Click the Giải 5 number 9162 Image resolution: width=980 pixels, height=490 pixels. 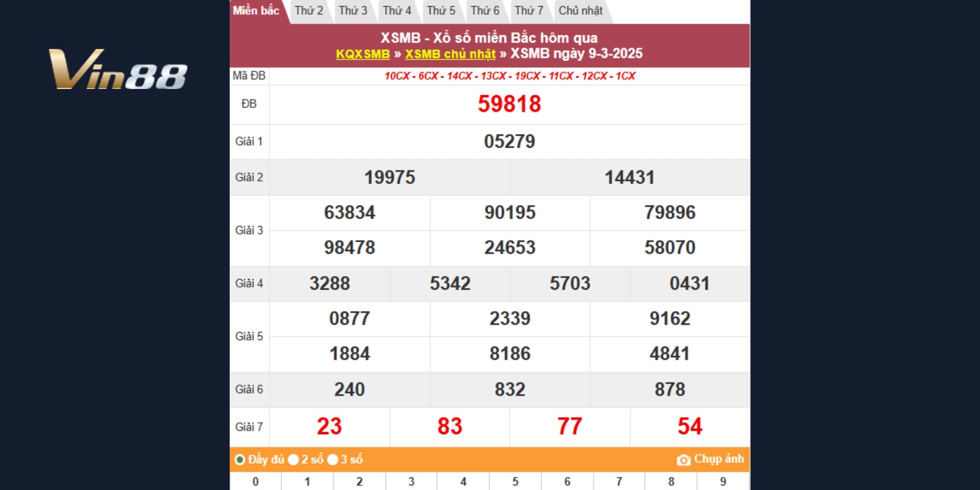click(670, 319)
